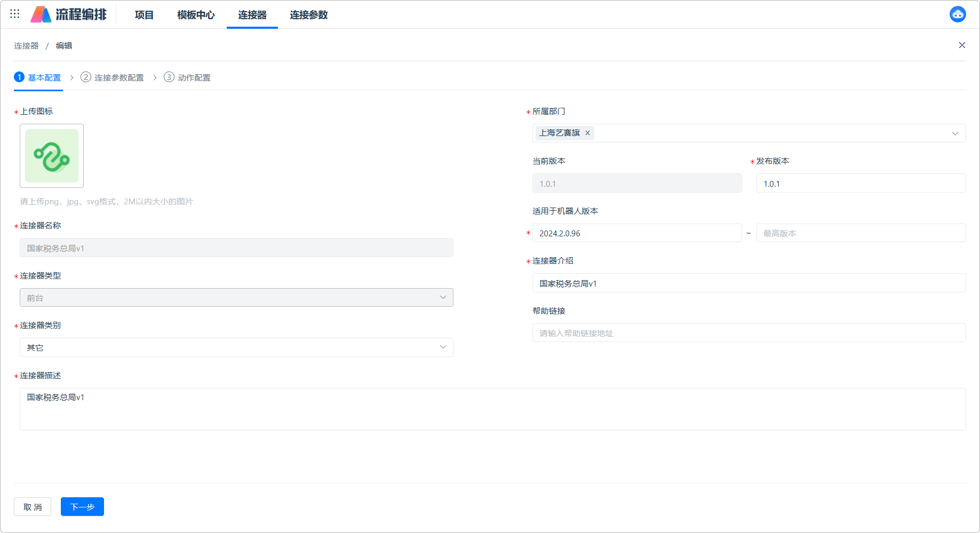This screenshot has width=980, height=533.
Task: Open the app launcher grid icon
Action: (x=14, y=14)
